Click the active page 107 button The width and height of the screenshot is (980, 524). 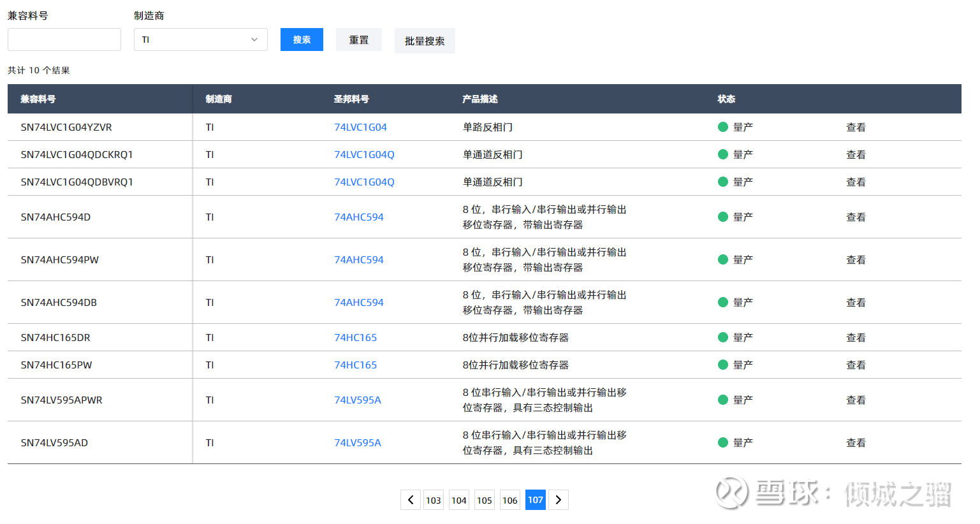(536, 500)
